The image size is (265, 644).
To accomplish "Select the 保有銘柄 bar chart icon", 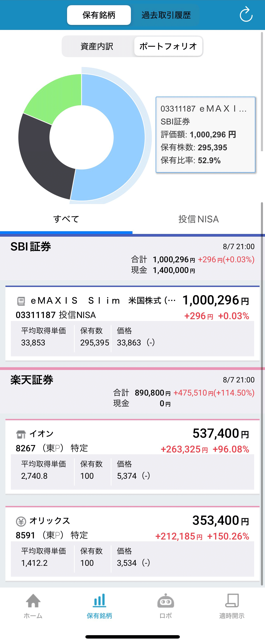I will pos(99,601).
